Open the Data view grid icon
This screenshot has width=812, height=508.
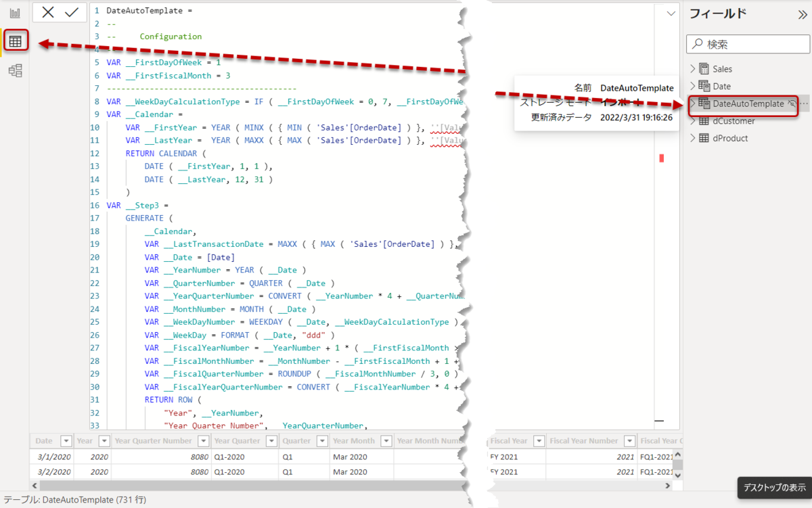point(15,41)
